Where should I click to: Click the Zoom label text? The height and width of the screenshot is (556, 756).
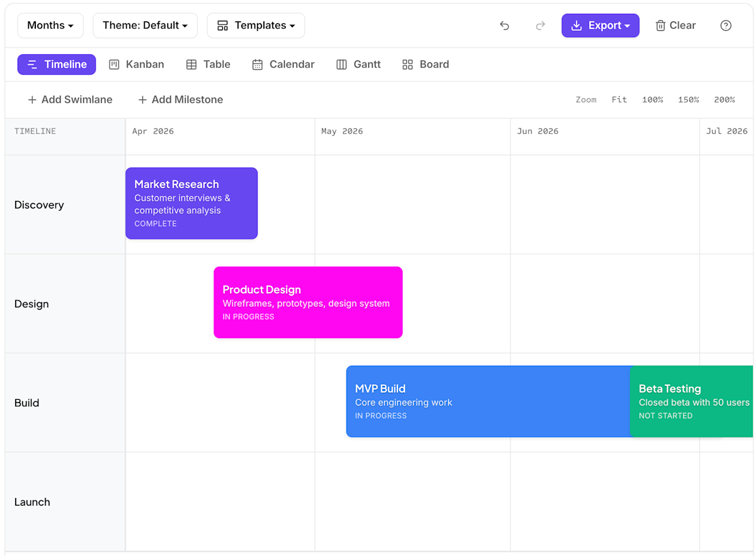pos(586,99)
